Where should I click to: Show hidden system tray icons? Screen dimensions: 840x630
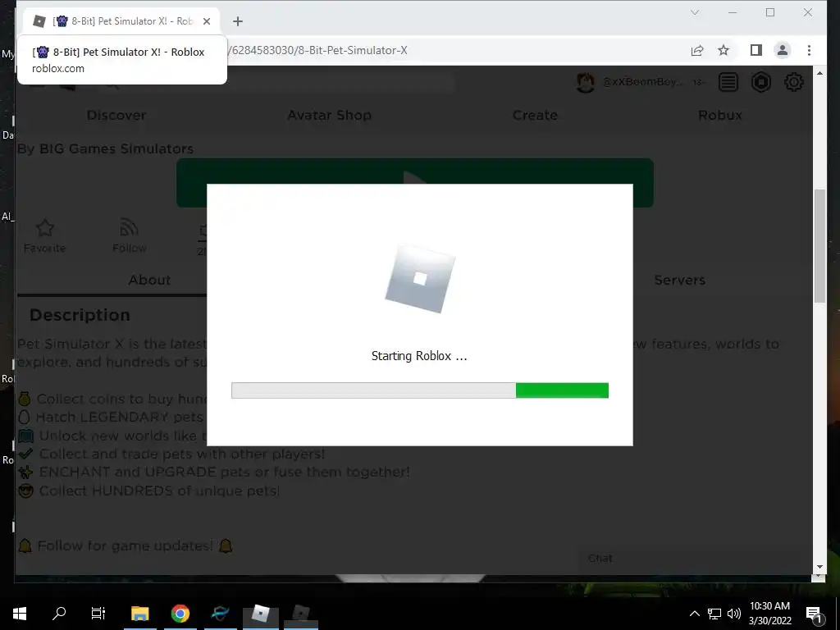694,614
